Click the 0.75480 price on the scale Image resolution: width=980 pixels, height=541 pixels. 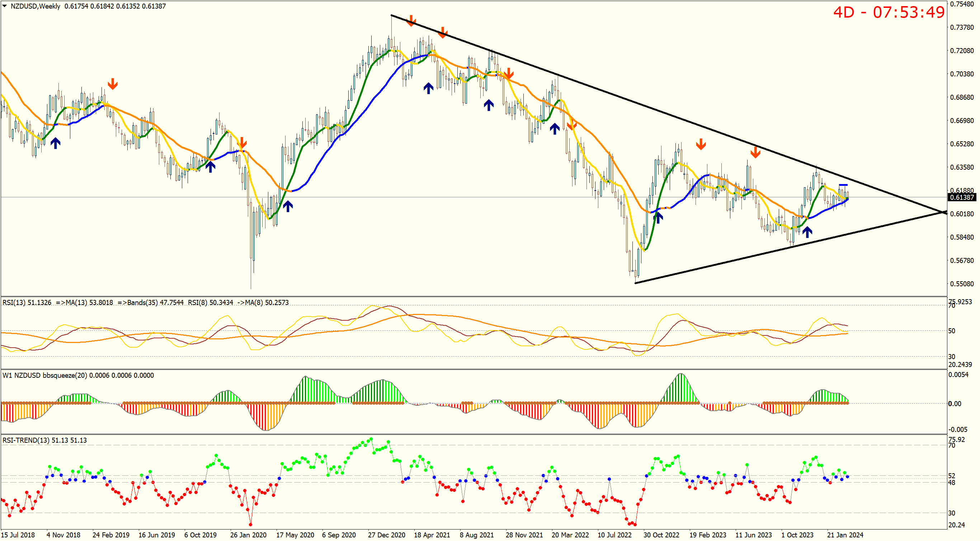[961, 4]
